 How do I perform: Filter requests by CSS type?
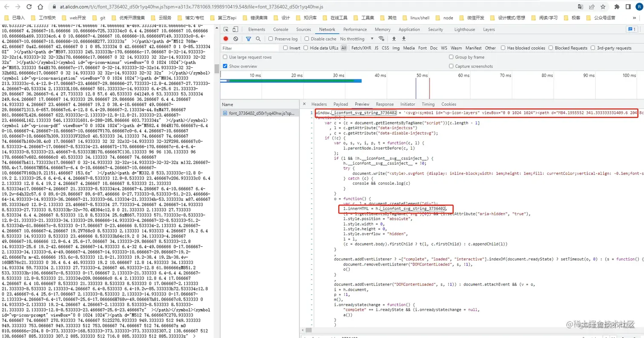click(x=385, y=48)
